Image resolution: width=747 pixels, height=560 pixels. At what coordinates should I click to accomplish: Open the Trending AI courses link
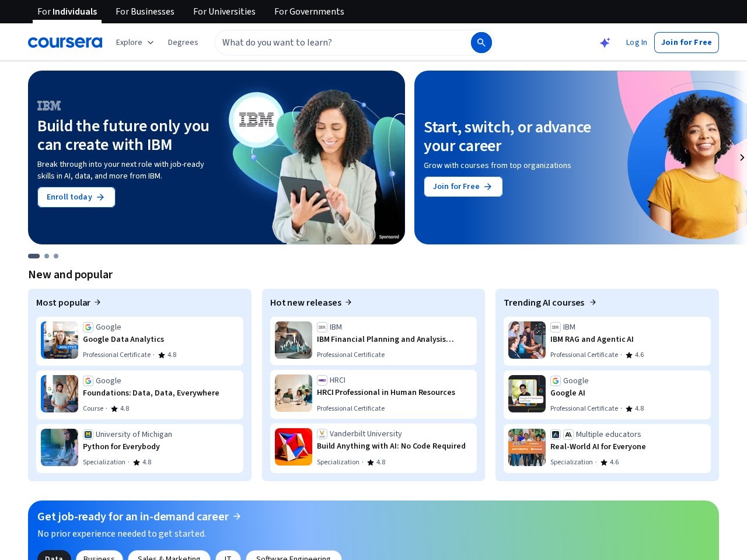[550, 302]
